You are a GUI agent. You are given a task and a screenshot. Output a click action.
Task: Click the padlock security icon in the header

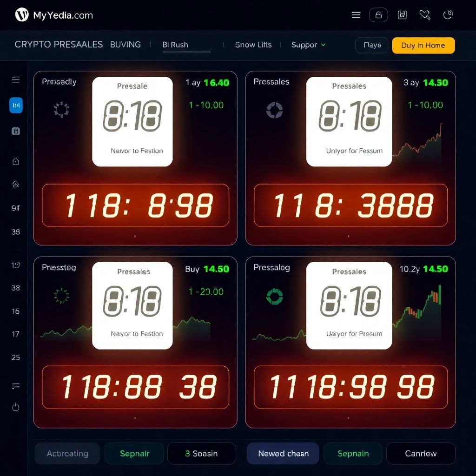tap(378, 14)
